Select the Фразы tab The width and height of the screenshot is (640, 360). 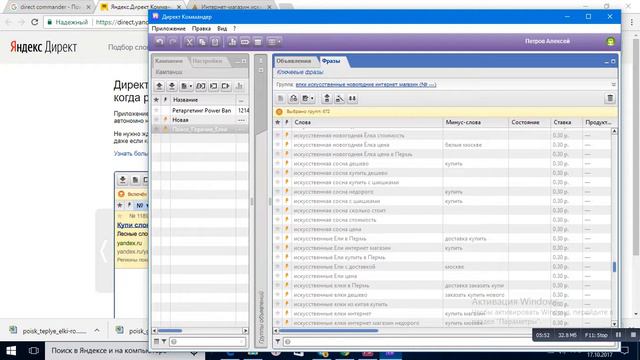click(331, 61)
